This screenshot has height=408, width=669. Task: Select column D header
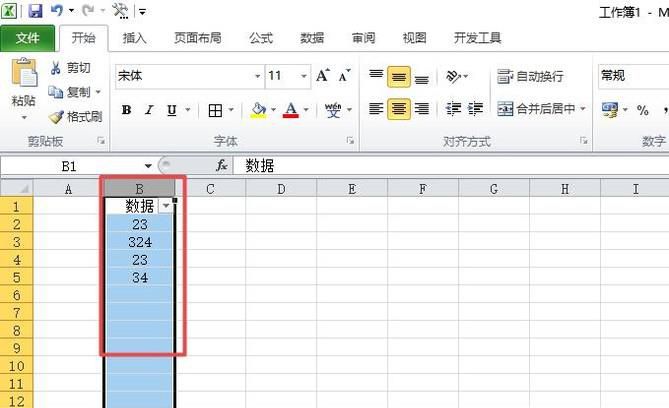coord(281,188)
